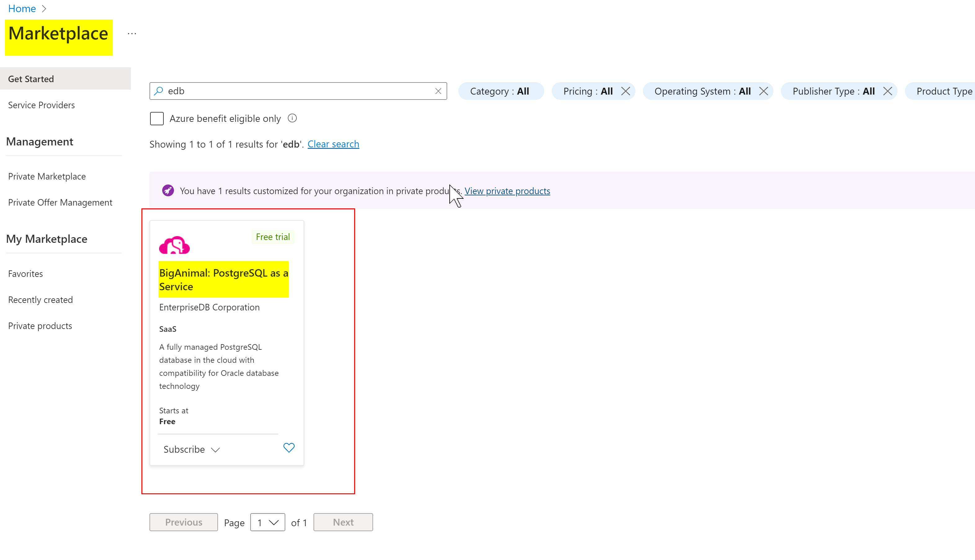Screen dimensions: 975x560
Task: Click the Marketplace page title
Action: (x=59, y=34)
